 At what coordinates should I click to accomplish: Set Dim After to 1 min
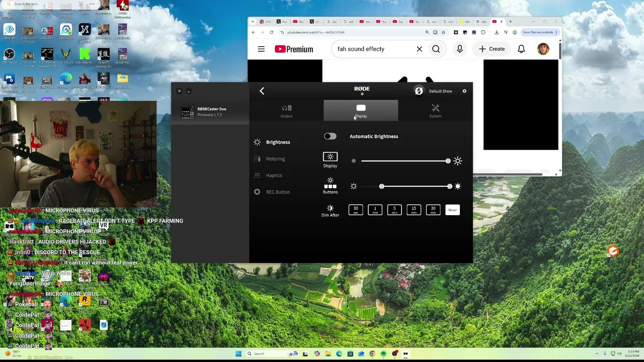(x=375, y=210)
